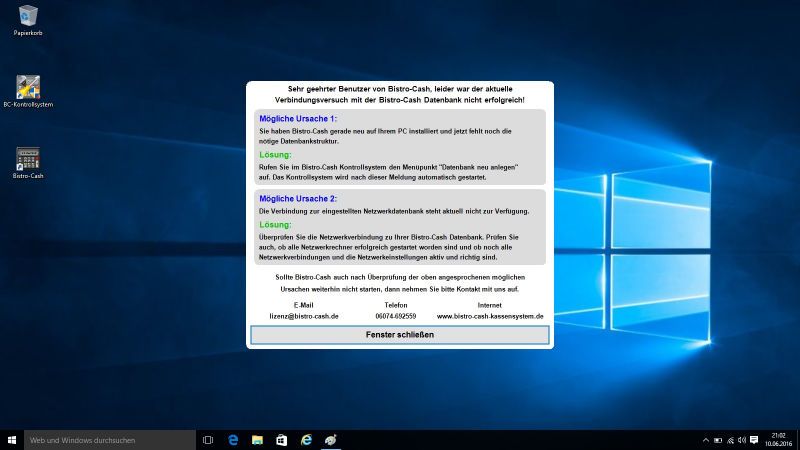Open the Windows Start menu
The width and height of the screenshot is (800, 450).
pos(12,440)
